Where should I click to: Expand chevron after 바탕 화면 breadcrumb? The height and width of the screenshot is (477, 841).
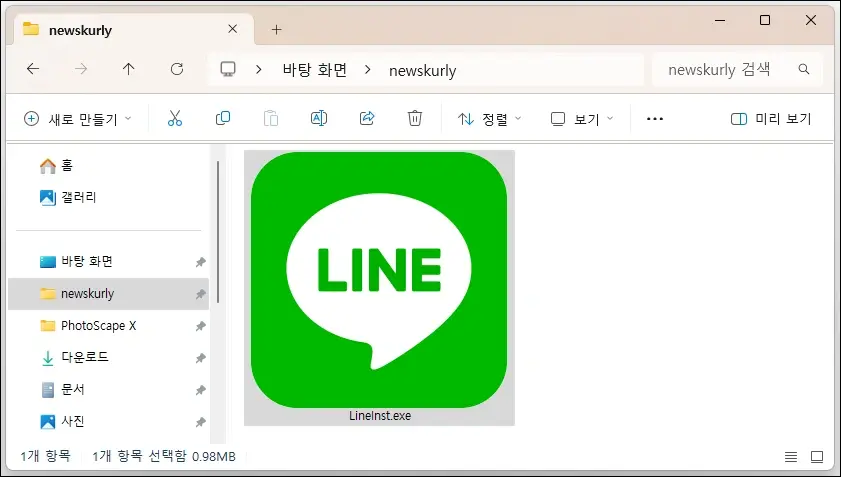point(367,69)
